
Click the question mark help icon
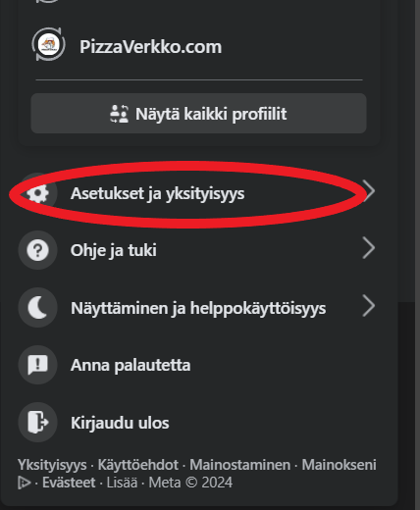pos(38,250)
